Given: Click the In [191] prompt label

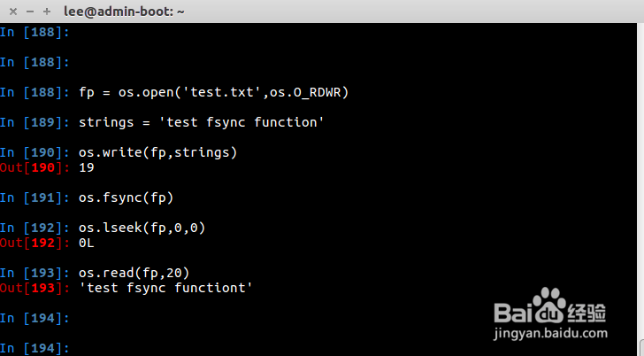Looking at the screenshot, I should tap(35, 197).
